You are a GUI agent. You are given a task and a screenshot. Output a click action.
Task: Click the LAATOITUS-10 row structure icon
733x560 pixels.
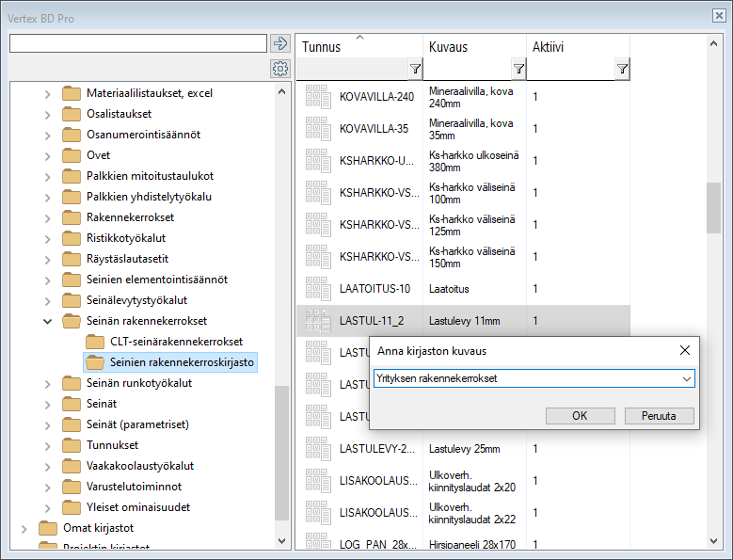[318, 289]
